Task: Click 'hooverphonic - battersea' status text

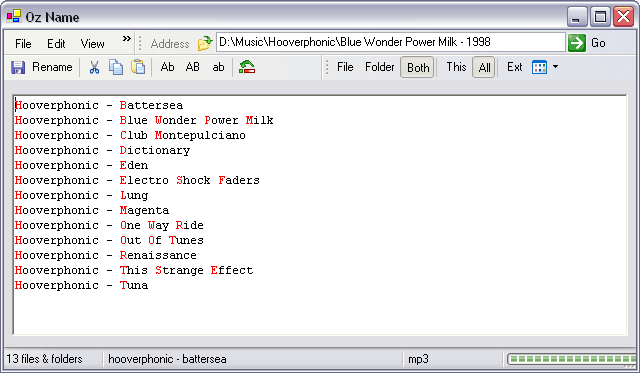Action: (167, 359)
